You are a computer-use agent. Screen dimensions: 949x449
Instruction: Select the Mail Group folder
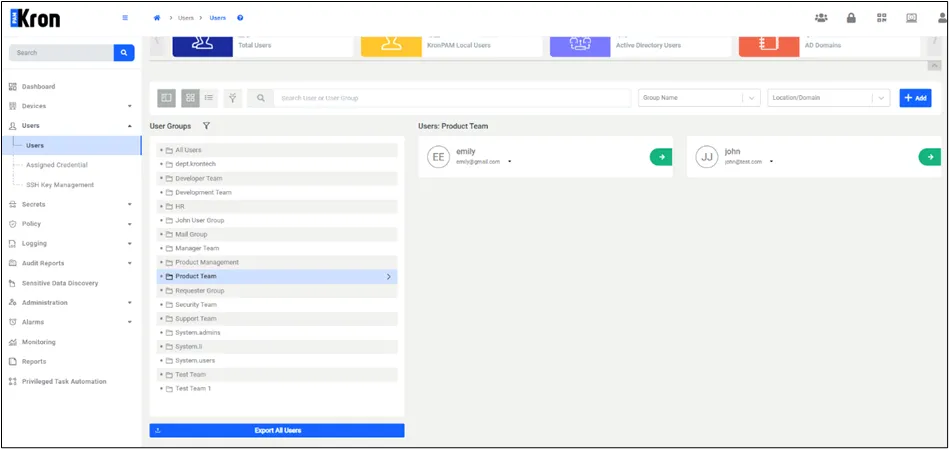click(277, 234)
